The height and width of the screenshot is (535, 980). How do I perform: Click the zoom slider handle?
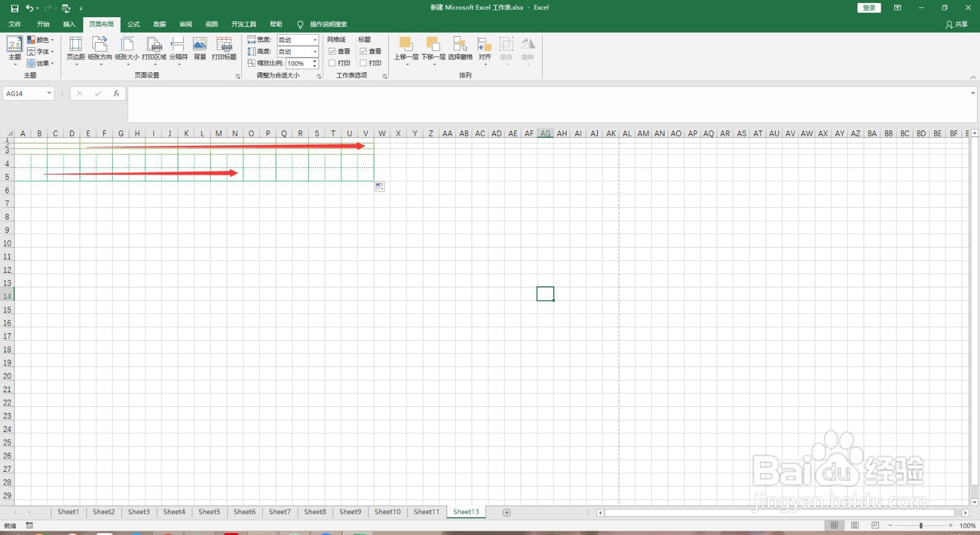921,525
